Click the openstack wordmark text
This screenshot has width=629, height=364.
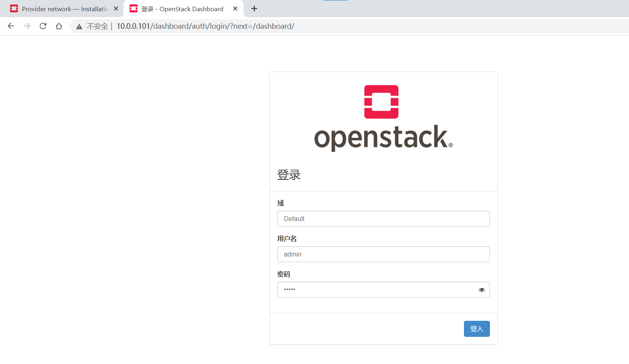pos(384,138)
